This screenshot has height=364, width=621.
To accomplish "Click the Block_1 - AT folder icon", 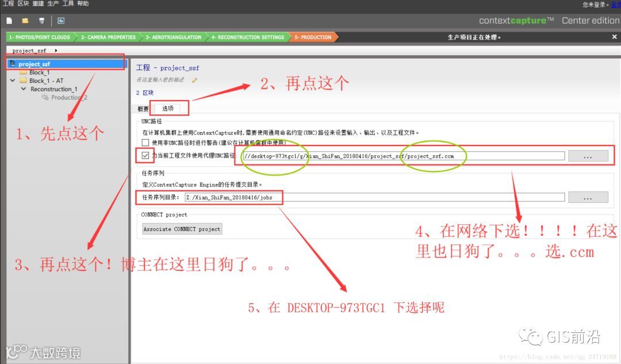I will click(24, 81).
